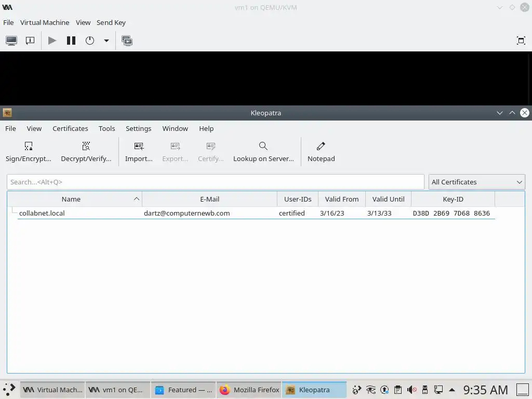Toggle sort order on Name column
This screenshot has width=532, height=399.
tap(74, 199)
